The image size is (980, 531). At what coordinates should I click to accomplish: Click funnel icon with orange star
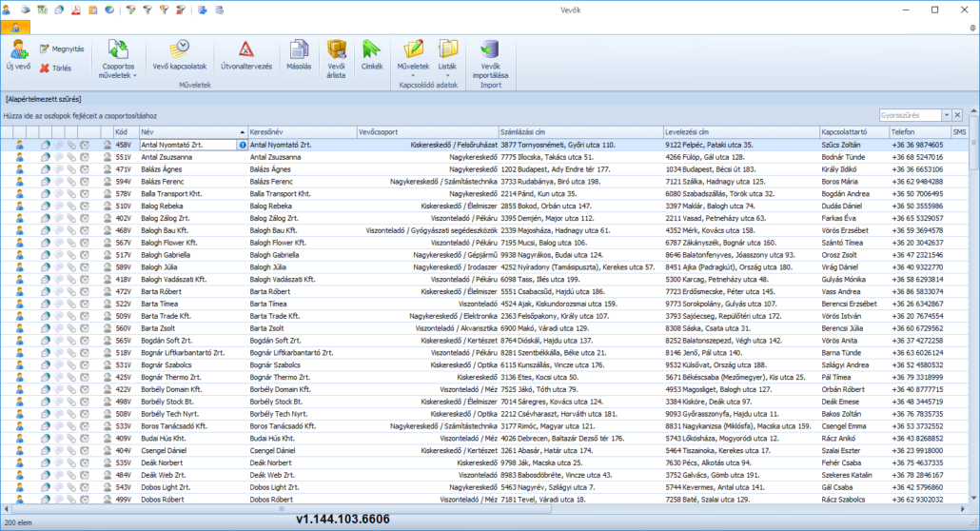click(164, 10)
